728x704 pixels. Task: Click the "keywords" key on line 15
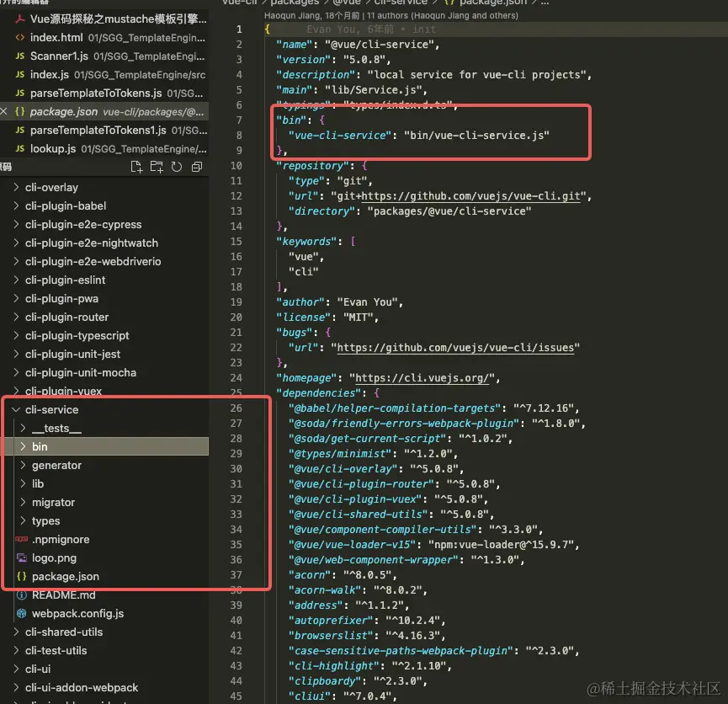pos(306,242)
